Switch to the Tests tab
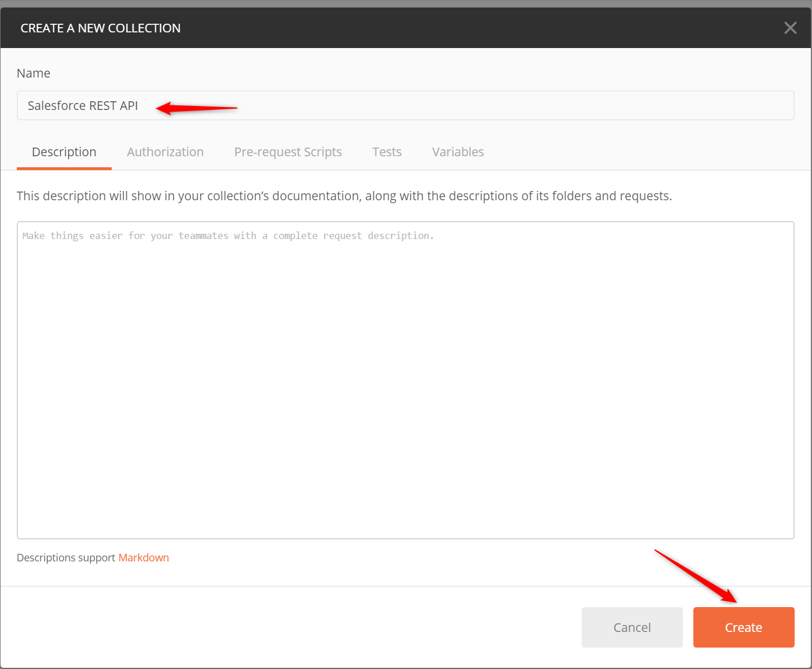The width and height of the screenshot is (812, 669). click(x=387, y=152)
